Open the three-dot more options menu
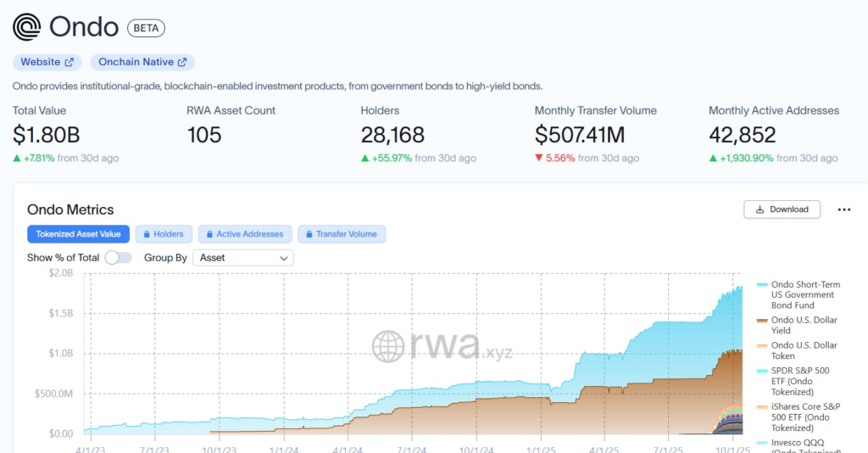The height and width of the screenshot is (453, 868). tap(843, 210)
